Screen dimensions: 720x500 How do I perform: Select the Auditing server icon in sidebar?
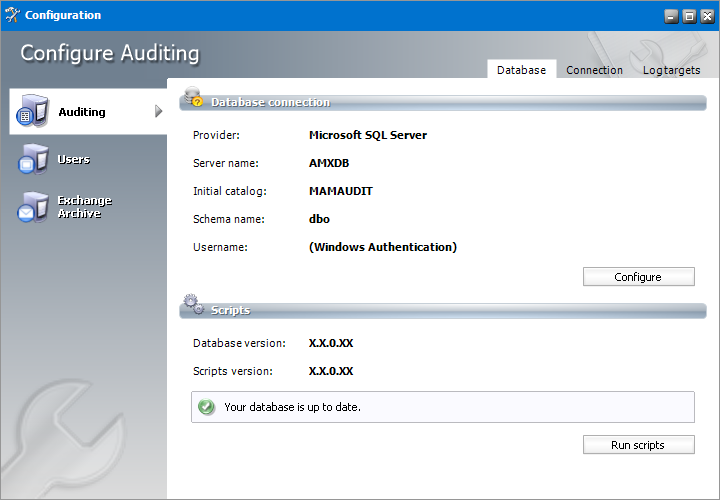pos(30,113)
